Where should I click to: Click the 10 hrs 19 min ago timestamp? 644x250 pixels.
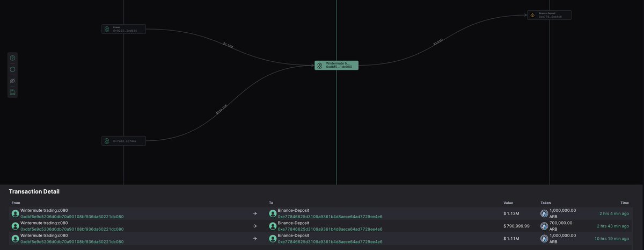(x=612, y=239)
